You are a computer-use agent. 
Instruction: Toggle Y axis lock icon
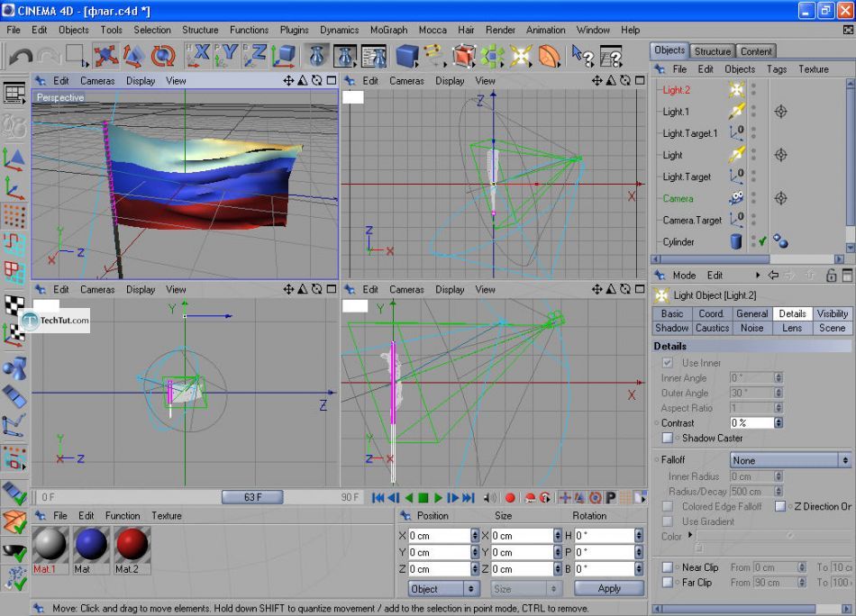coord(226,56)
